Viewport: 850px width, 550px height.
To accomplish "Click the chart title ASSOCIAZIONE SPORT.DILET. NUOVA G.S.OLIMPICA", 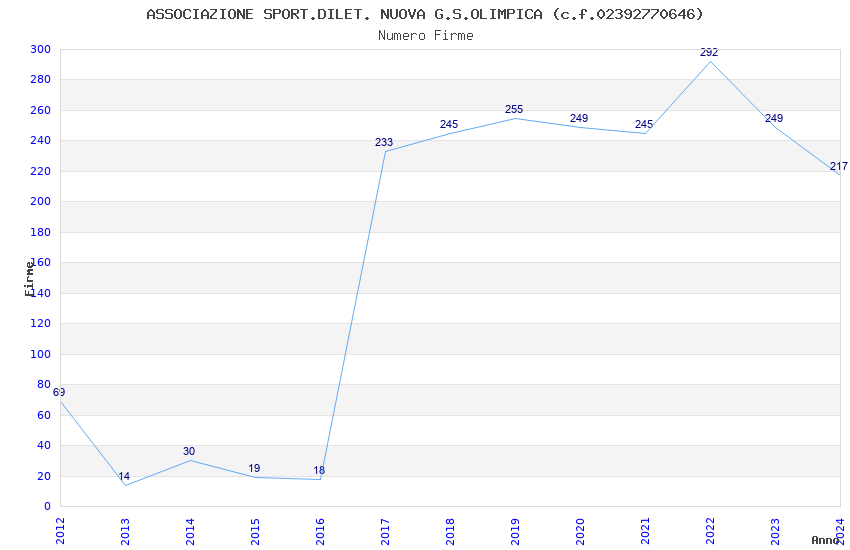I will (424, 14).
